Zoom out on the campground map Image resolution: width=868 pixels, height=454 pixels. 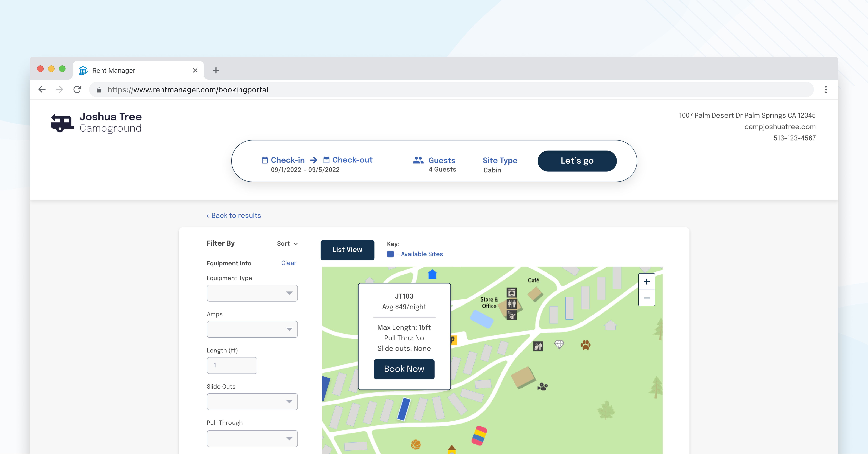pos(646,298)
